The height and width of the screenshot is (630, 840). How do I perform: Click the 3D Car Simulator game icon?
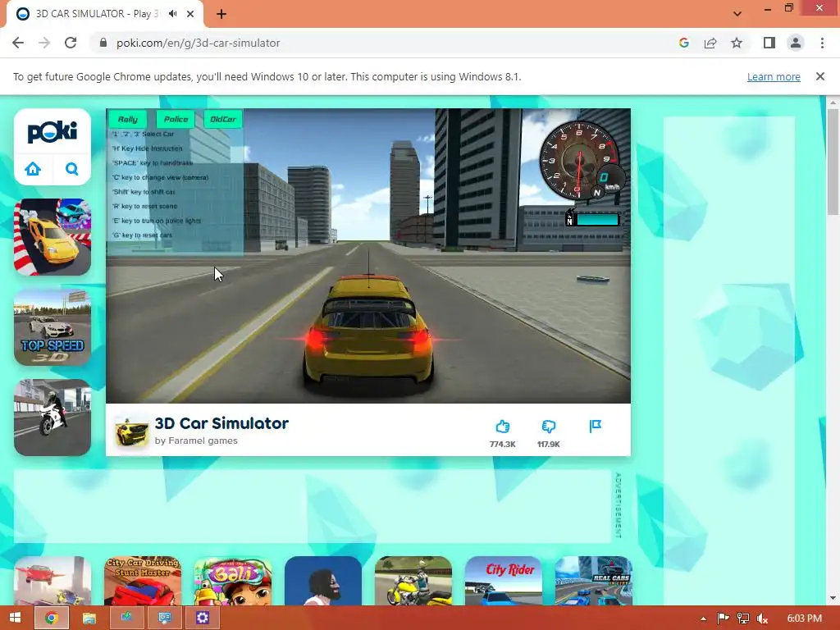click(x=132, y=431)
